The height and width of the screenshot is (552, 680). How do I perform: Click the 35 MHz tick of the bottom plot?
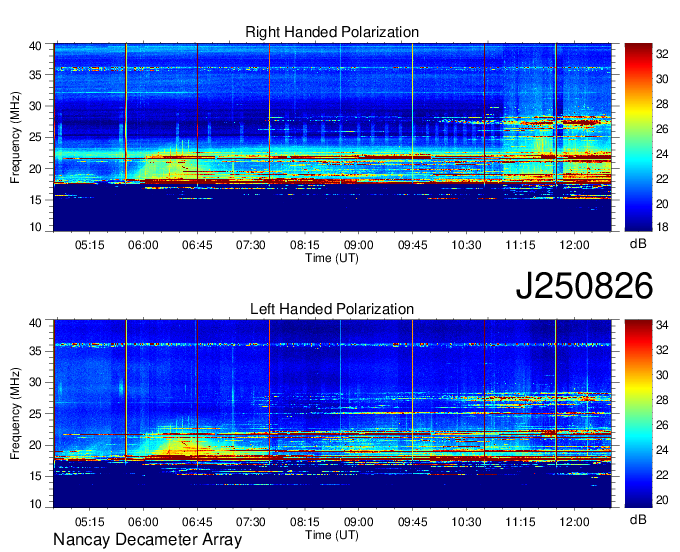click(x=35, y=351)
